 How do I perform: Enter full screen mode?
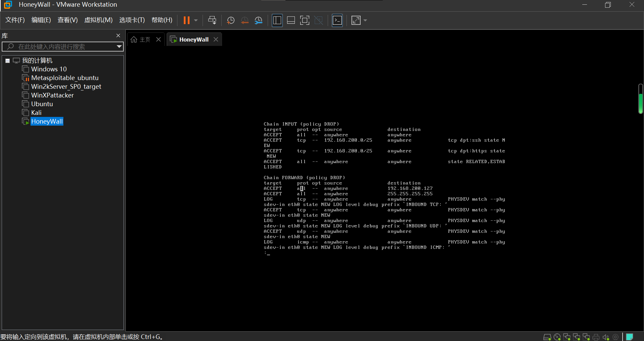(305, 20)
